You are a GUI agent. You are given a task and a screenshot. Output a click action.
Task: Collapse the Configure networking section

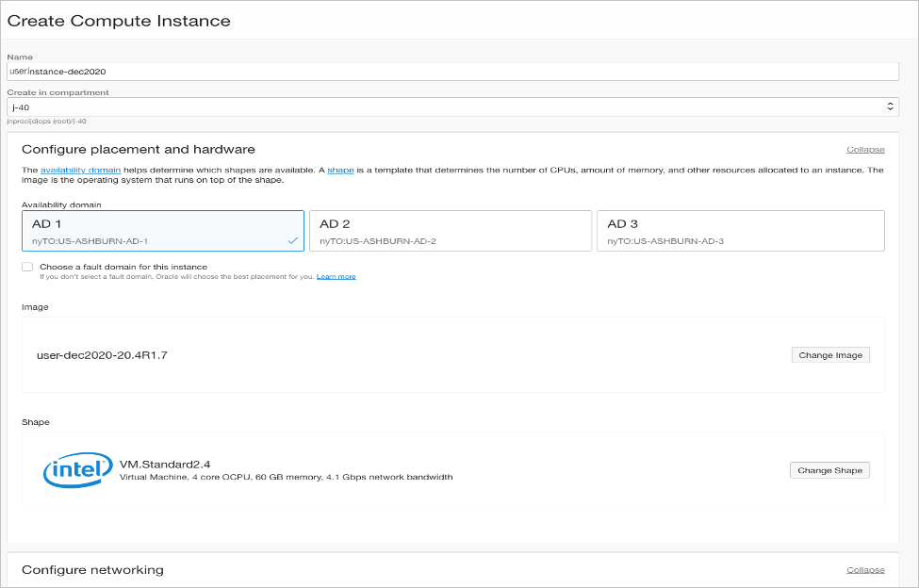coord(864,570)
